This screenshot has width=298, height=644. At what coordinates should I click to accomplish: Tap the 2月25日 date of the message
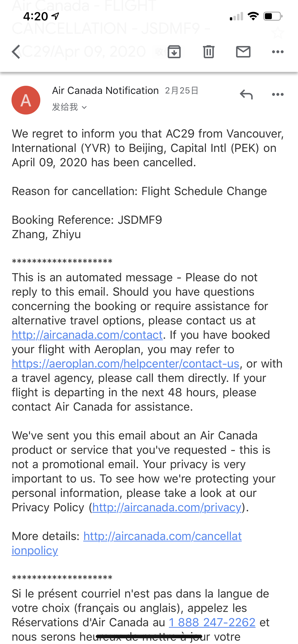[182, 91]
